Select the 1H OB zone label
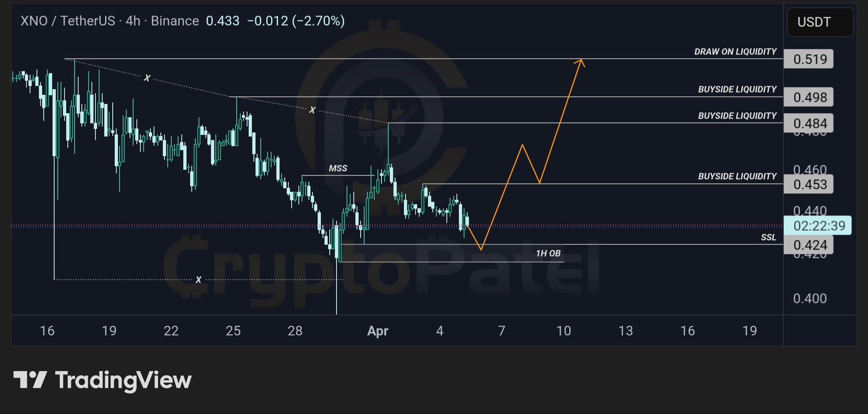This screenshot has width=868, height=414. click(x=548, y=253)
